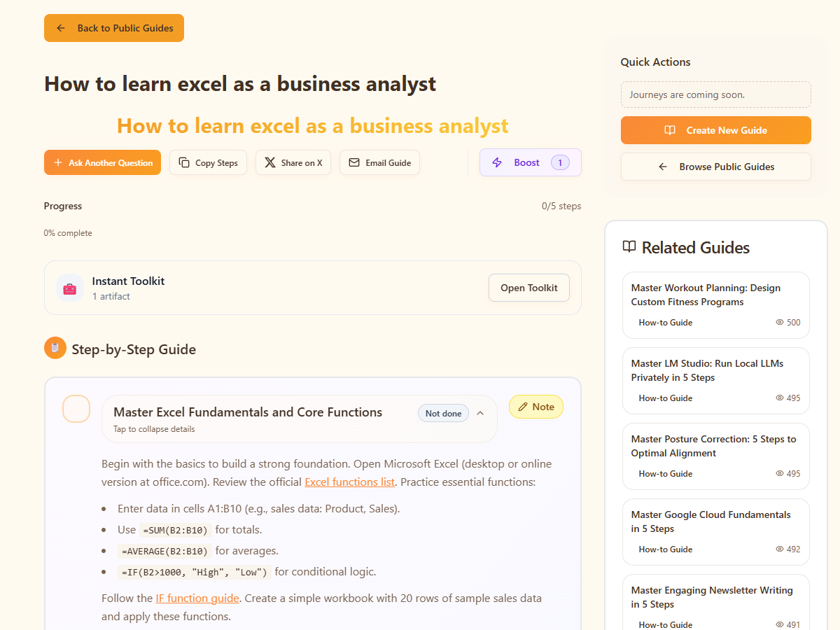This screenshot has height=630, width=840.
Task: Click the plus icon on Ask Another Question
Action: click(57, 162)
